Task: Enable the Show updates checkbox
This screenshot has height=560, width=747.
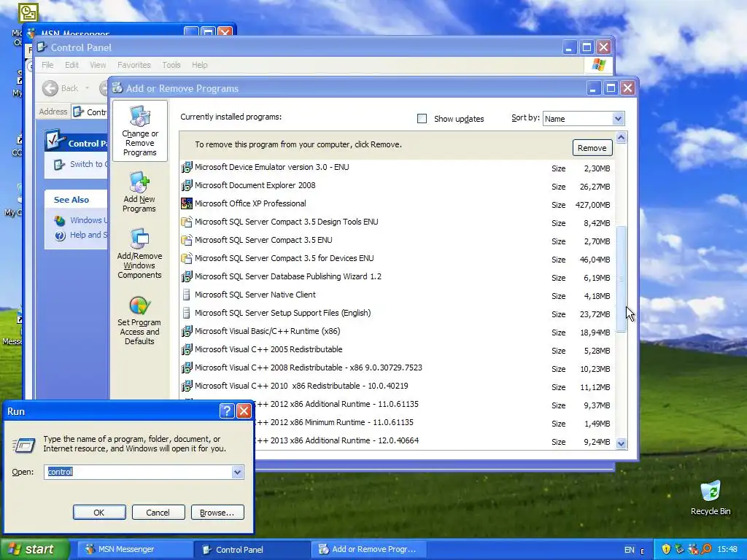Action: (x=422, y=119)
